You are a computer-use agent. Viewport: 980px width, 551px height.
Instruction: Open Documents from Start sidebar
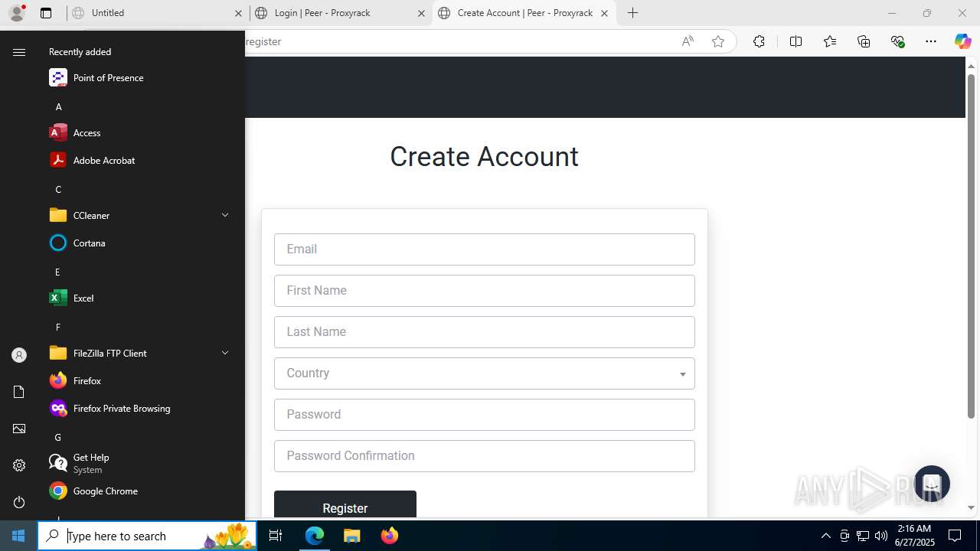[19, 392]
